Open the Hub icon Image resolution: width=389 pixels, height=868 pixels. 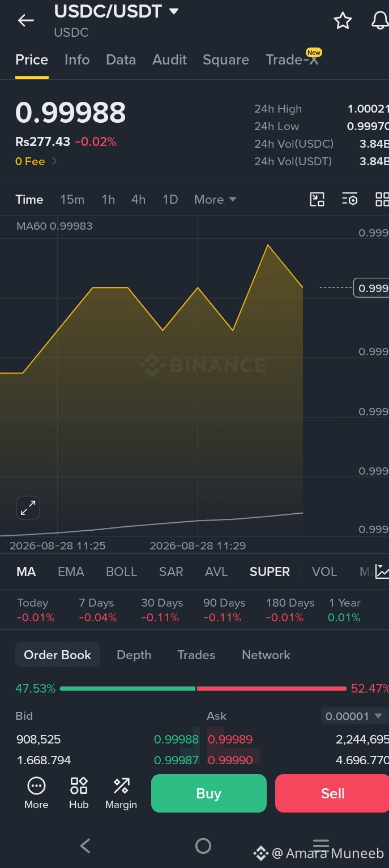79,792
